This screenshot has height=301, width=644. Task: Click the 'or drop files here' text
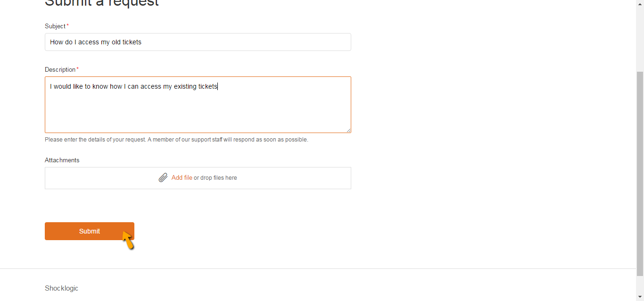coord(215,178)
